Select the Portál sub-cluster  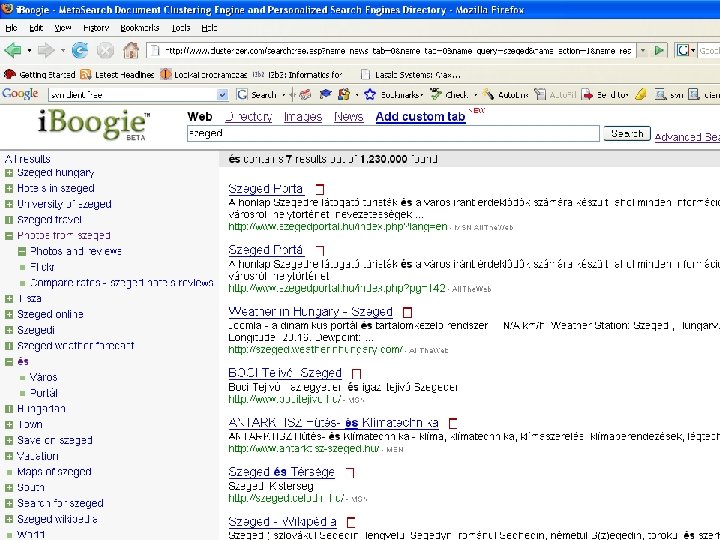tap(44, 393)
